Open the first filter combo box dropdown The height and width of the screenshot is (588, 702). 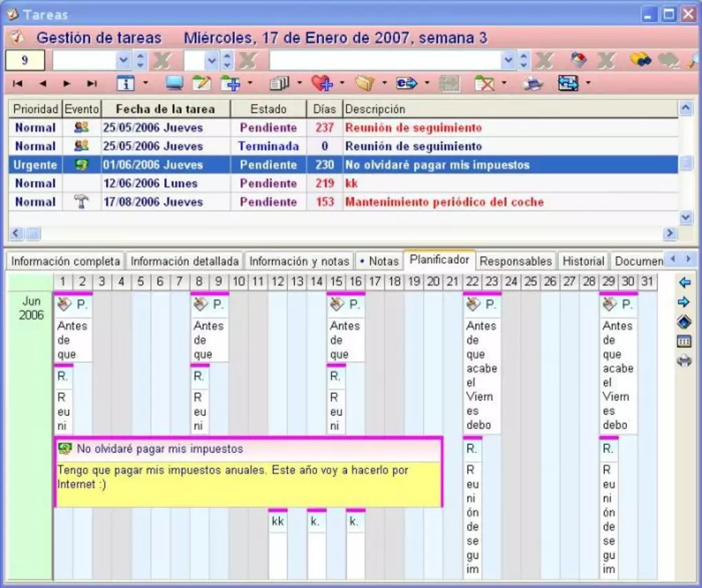click(123, 61)
